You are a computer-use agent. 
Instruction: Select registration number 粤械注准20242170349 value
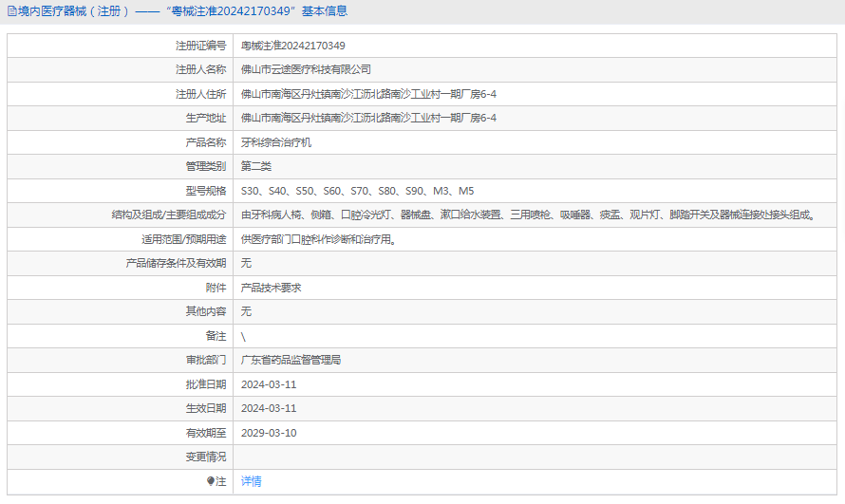(293, 46)
